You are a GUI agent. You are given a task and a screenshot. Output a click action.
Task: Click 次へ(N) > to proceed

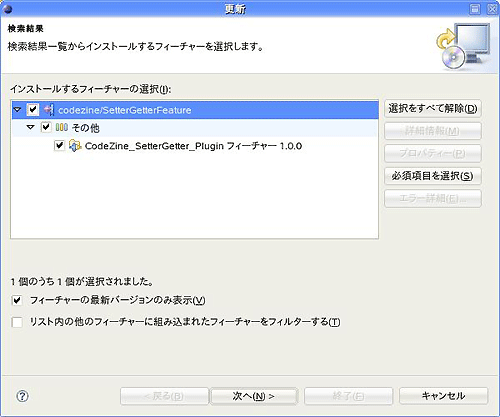(x=254, y=396)
